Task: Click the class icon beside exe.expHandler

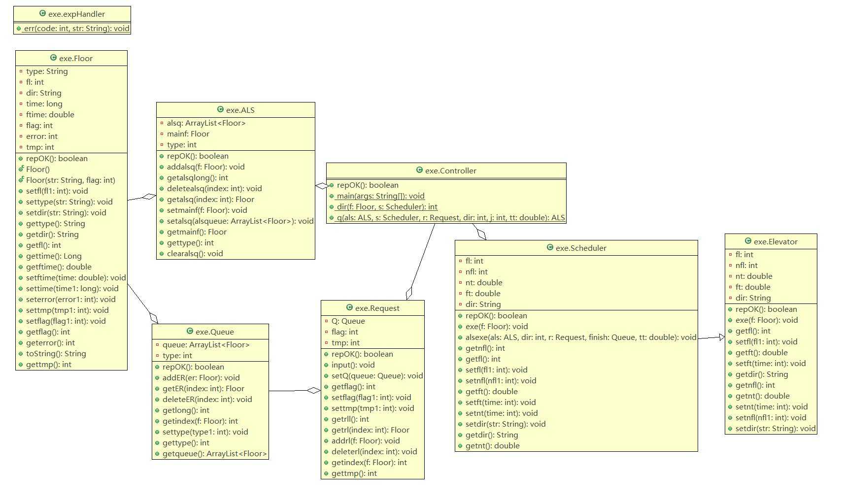Action: coord(42,13)
